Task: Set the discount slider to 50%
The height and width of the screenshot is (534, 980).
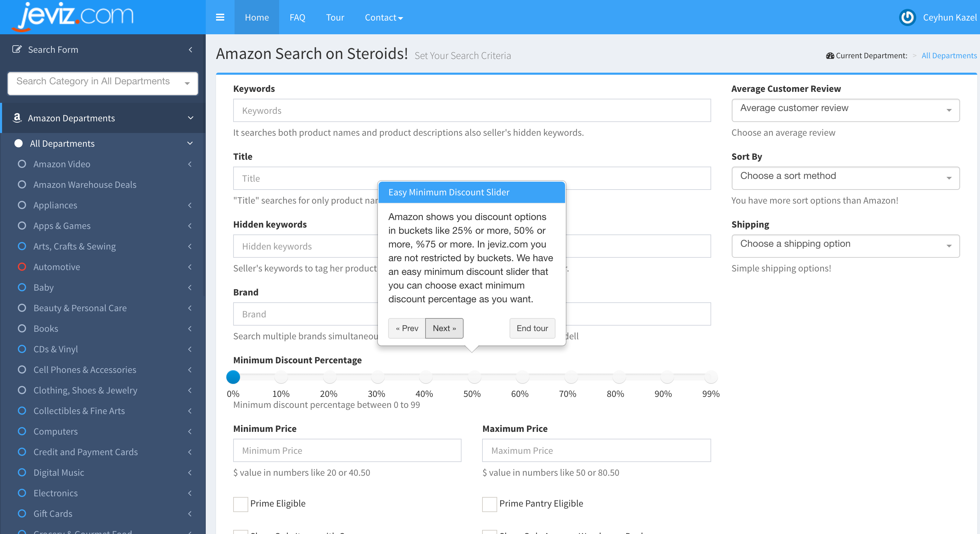Action: [474, 377]
